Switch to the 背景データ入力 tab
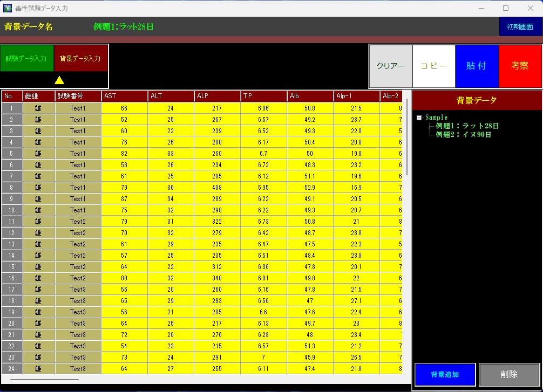 80,58
